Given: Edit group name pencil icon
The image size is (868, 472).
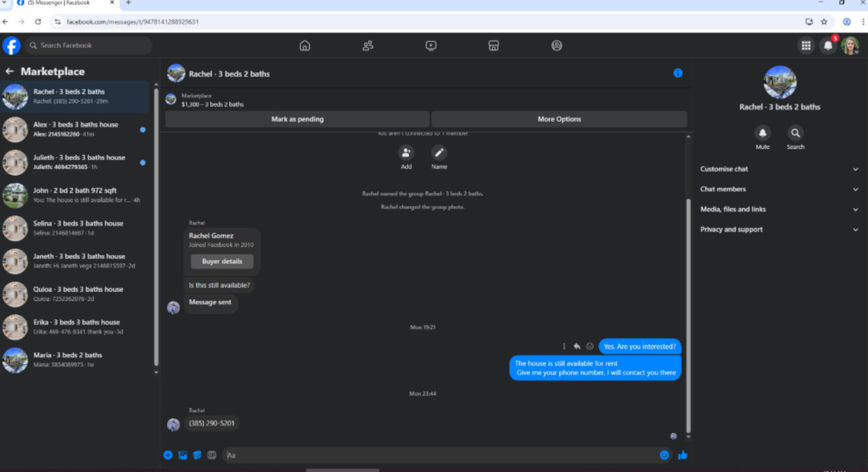Looking at the screenshot, I should (x=439, y=153).
